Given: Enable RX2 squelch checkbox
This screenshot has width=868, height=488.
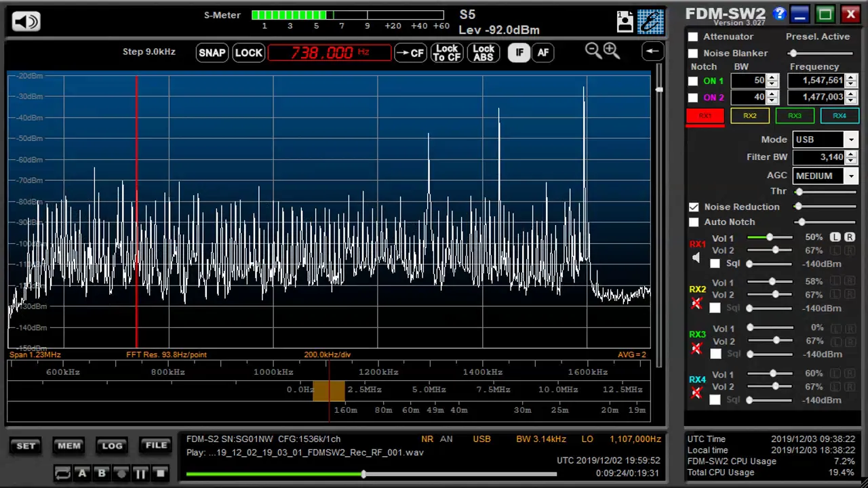Looking at the screenshot, I should coord(715,308).
